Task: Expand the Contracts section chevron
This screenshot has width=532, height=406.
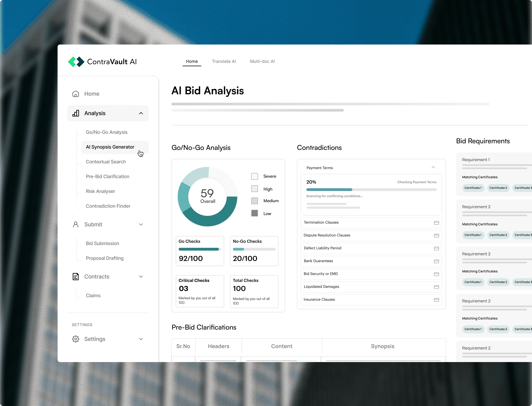Action: (141, 276)
